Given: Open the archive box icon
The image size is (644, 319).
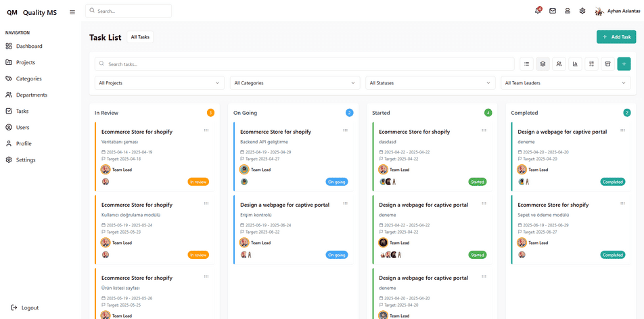Looking at the screenshot, I should [608, 64].
